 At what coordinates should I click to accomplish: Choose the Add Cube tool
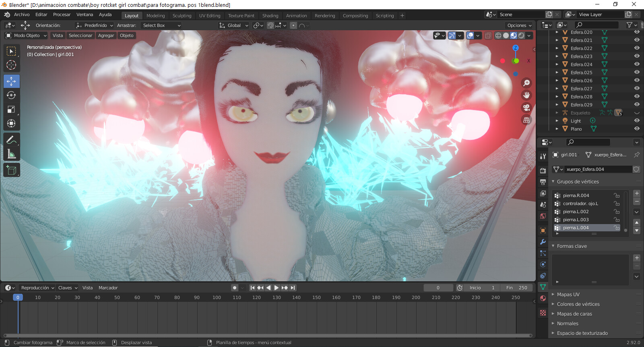(11, 170)
